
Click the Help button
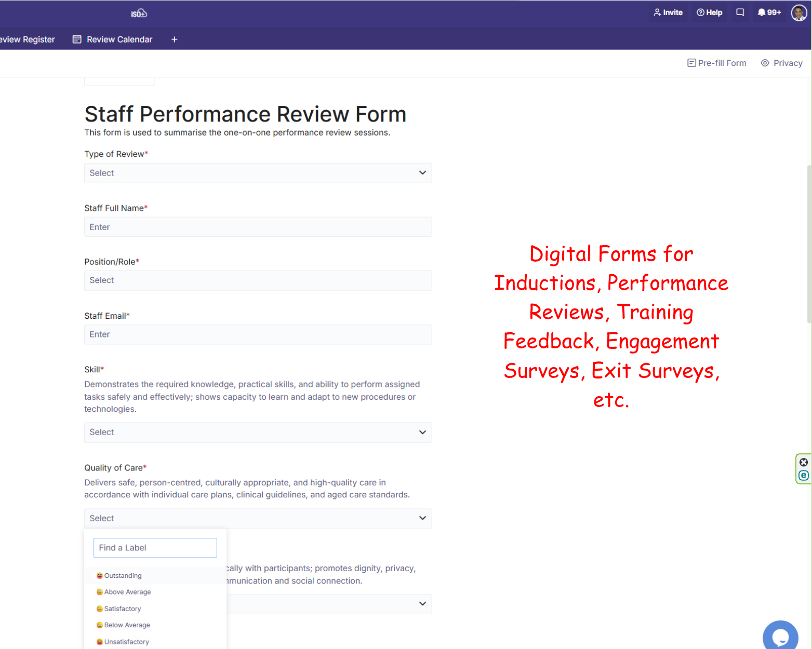(709, 12)
